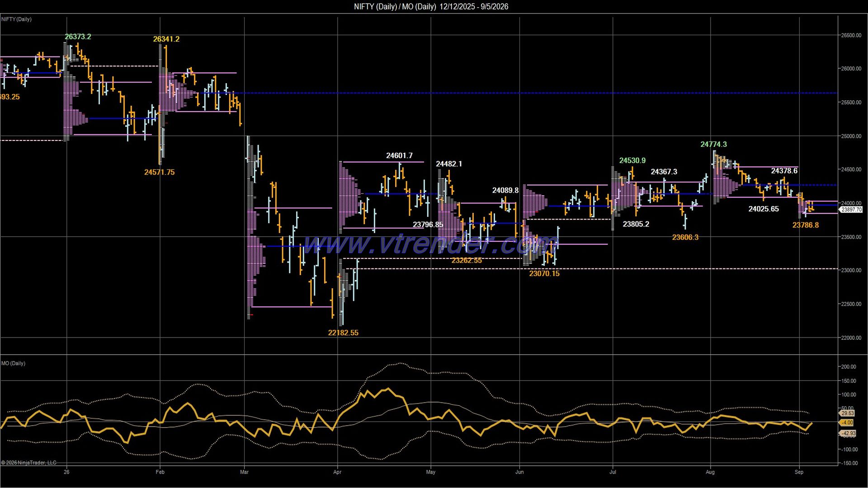The image size is (868, 488).
Task: Click the Apr date axis label
Action: (x=337, y=472)
